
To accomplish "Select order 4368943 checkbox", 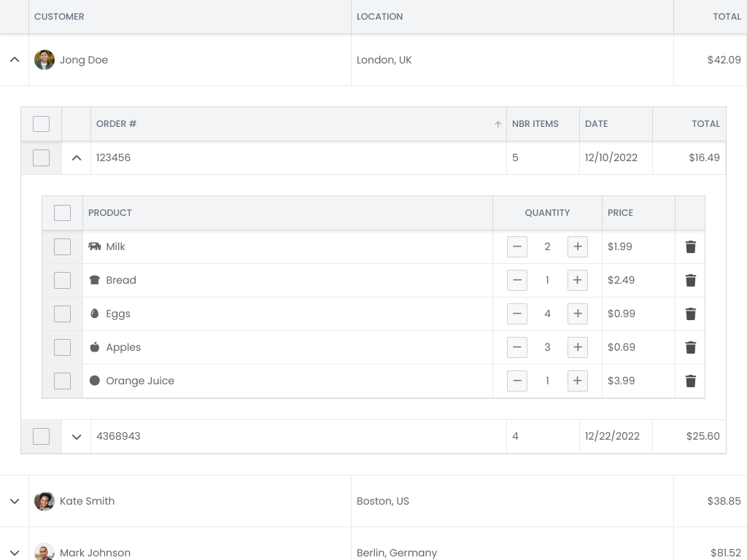I will point(41,436).
